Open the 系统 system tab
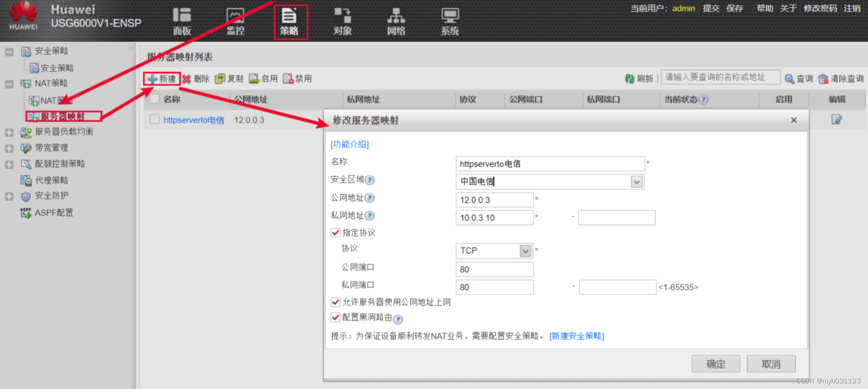Image resolution: width=868 pixels, height=389 pixels. click(x=450, y=22)
